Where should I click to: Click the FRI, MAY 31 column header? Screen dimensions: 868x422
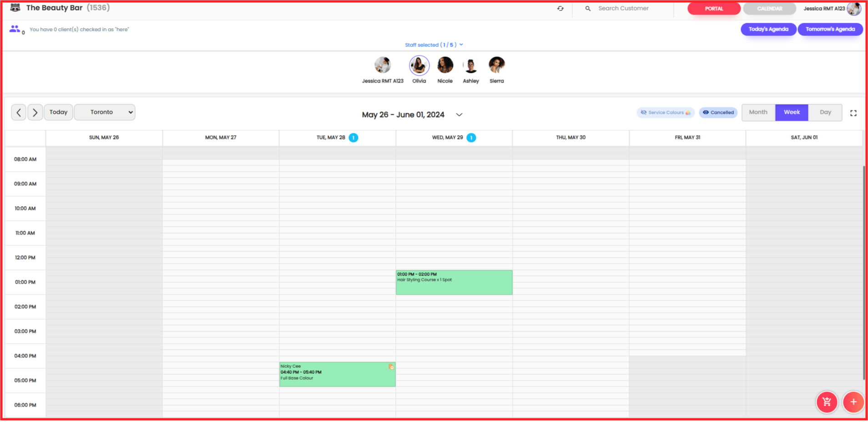[687, 137]
